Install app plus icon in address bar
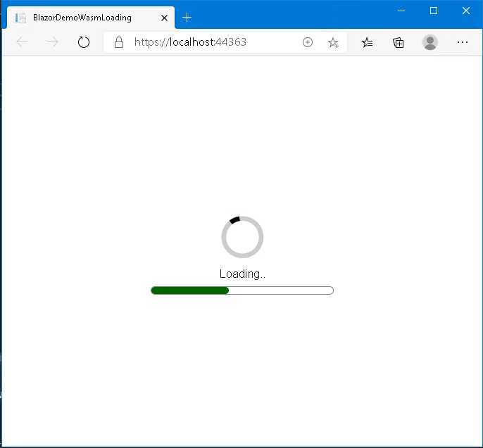Image resolution: width=483 pixels, height=448 pixels. 308,42
